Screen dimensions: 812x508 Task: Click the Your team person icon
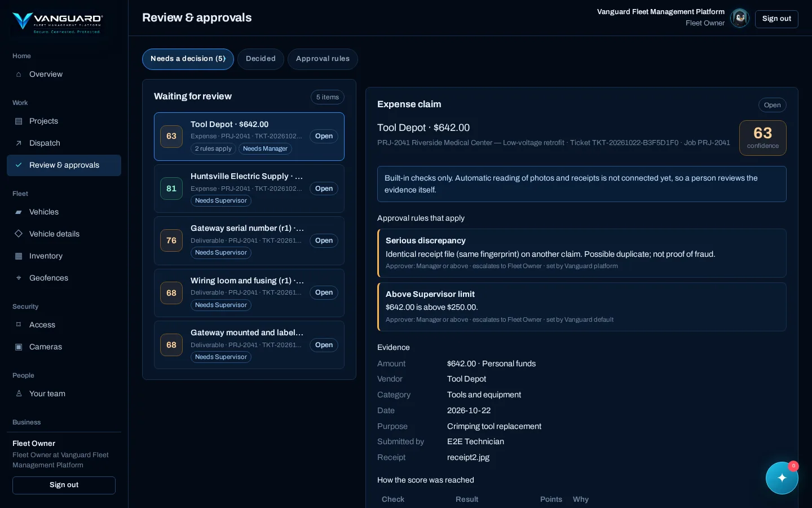[19, 394]
